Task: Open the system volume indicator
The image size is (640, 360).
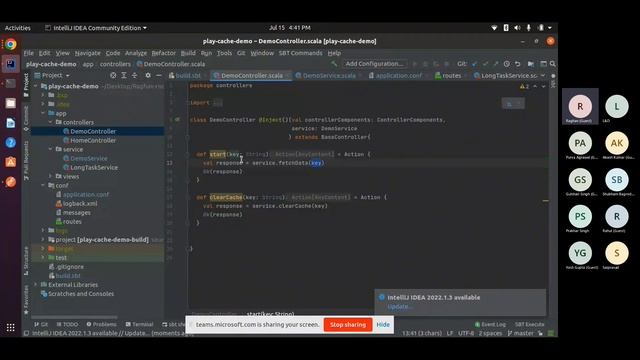Action: tap(517, 28)
